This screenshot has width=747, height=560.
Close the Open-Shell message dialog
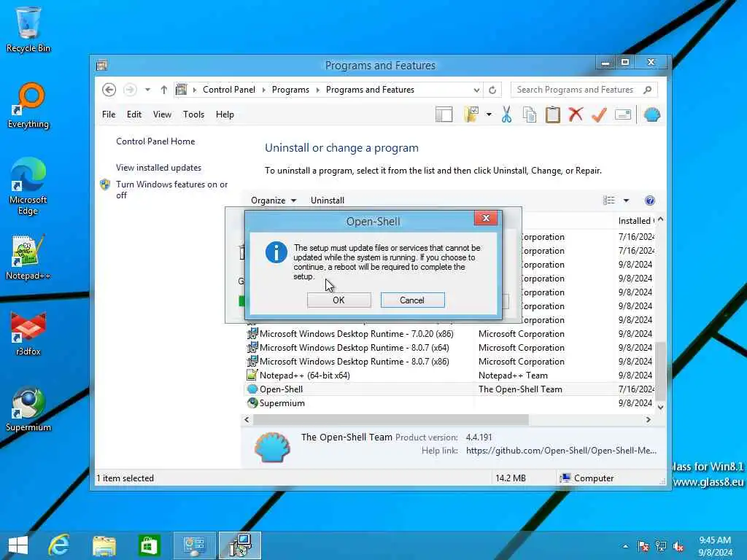click(486, 218)
